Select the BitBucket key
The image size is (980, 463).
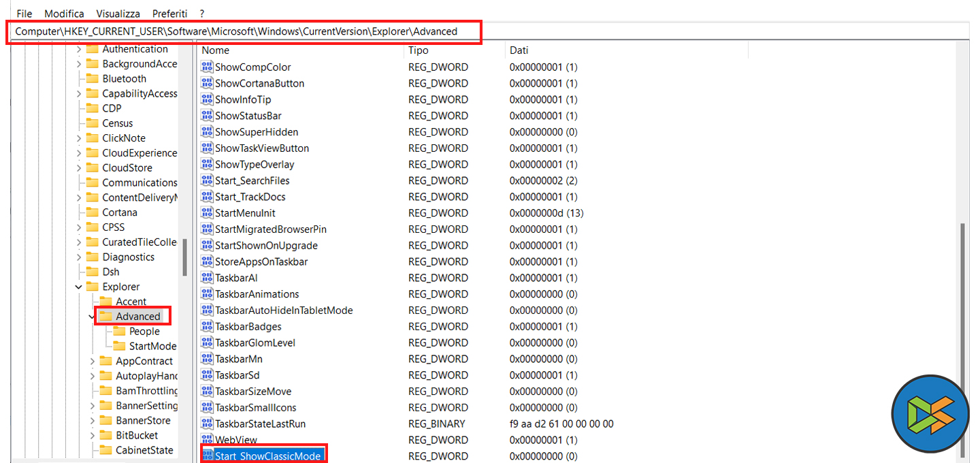pyautogui.click(x=137, y=436)
